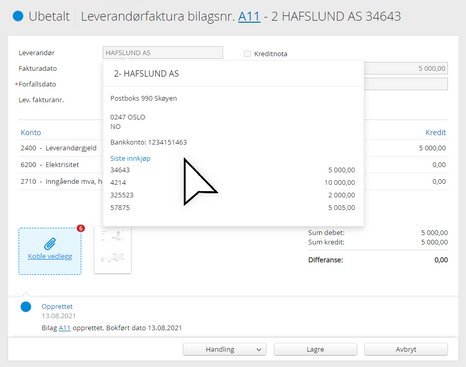Click the Kredit value for Leverandørgjeld row

(432, 148)
